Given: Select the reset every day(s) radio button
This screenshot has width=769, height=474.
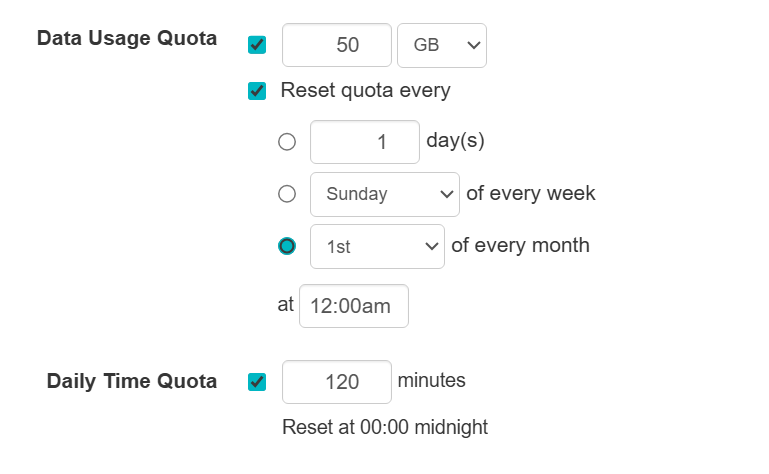Looking at the screenshot, I should click(x=287, y=142).
